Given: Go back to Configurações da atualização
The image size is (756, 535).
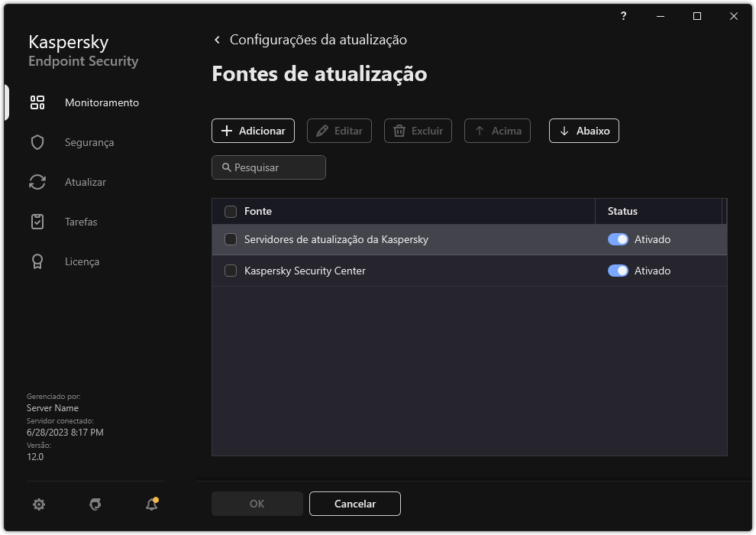Looking at the screenshot, I should click(x=216, y=39).
